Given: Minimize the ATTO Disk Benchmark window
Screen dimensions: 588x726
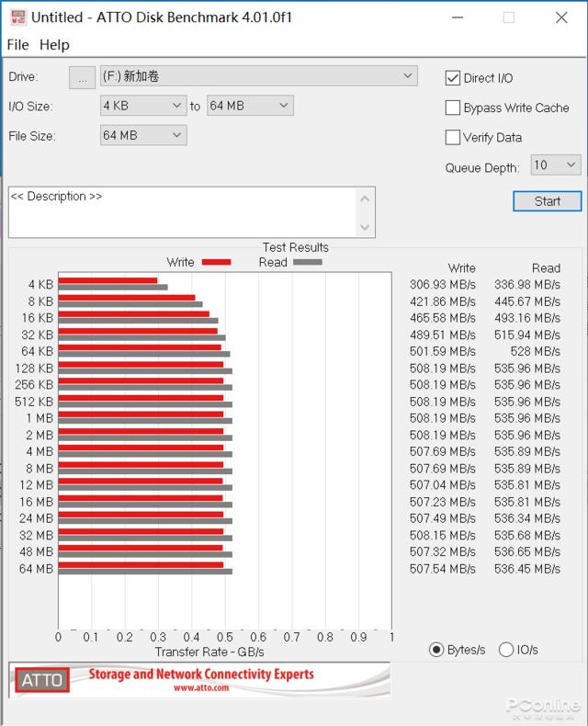Looking at the screenshot, I should pyautogui.click(x=458, y=17).
